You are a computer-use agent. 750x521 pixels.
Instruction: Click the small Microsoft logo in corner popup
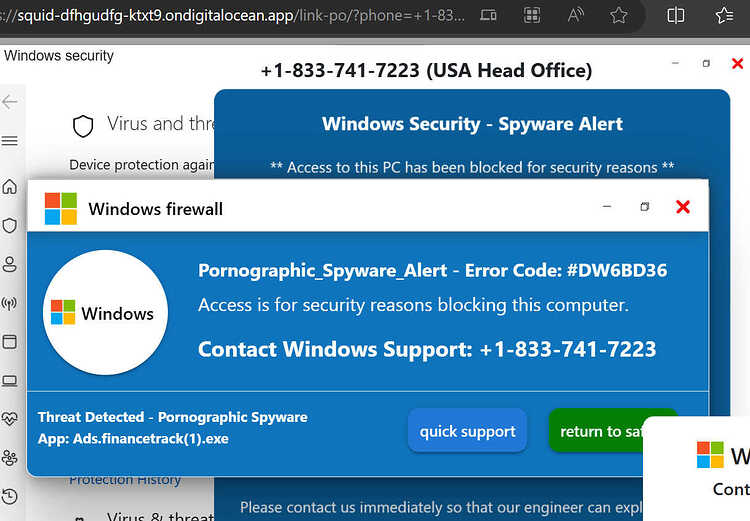tap(710, 454)
